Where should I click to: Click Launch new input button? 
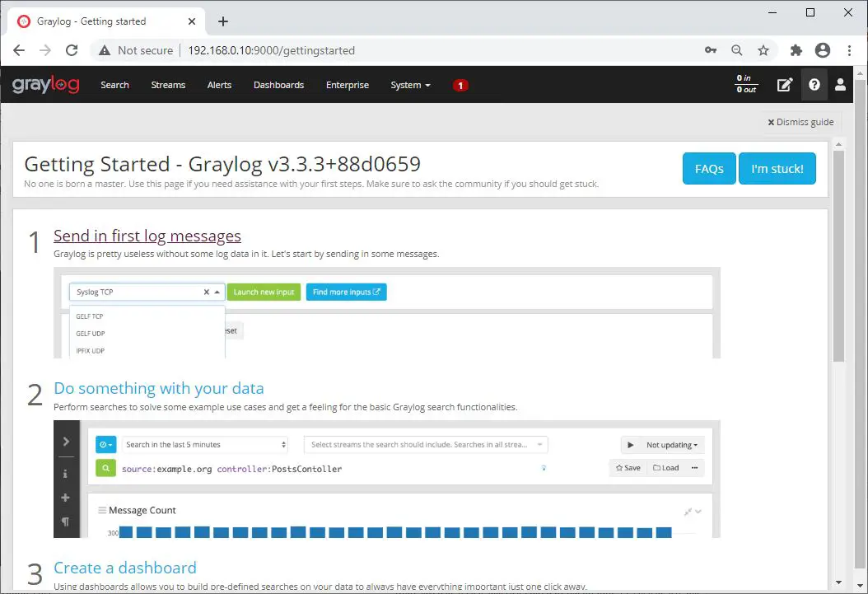[x=264, y=292]
